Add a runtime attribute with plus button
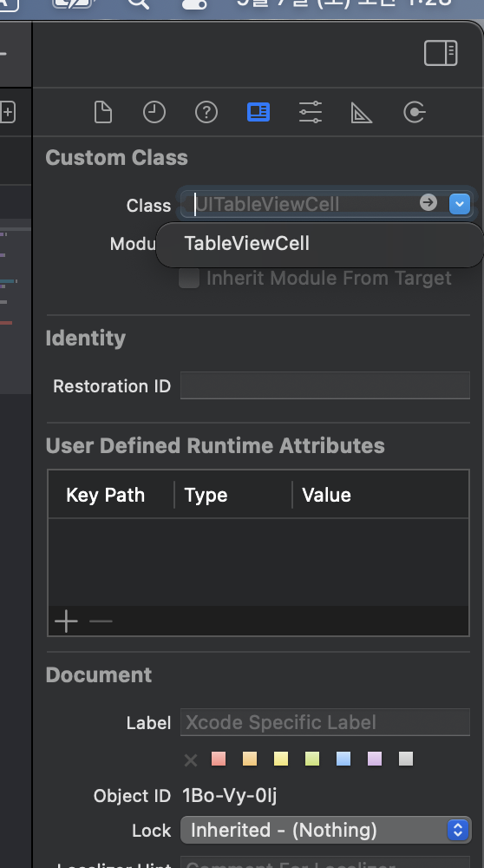The image size is (484, 868). coord(67,621)
